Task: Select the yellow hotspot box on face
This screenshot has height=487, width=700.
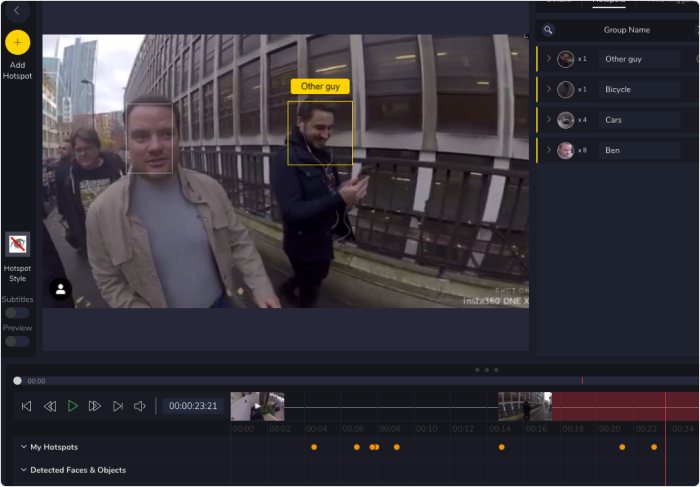Action: (320, 133)
